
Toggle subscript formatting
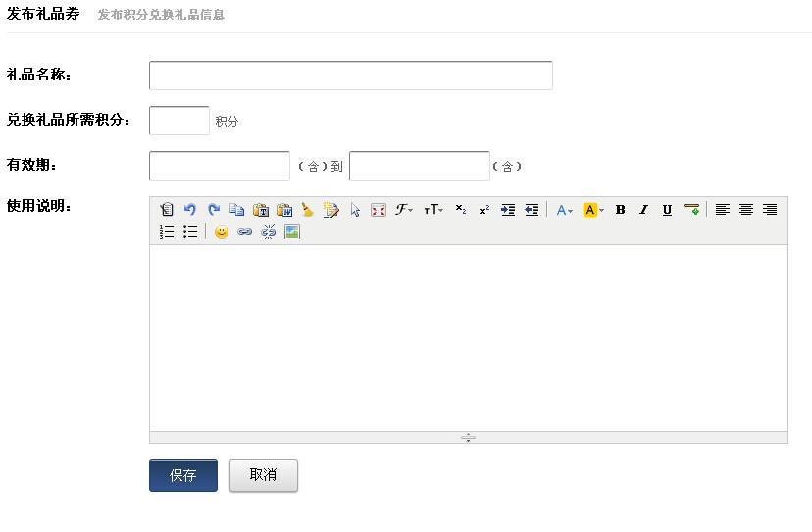coord(461,209)
